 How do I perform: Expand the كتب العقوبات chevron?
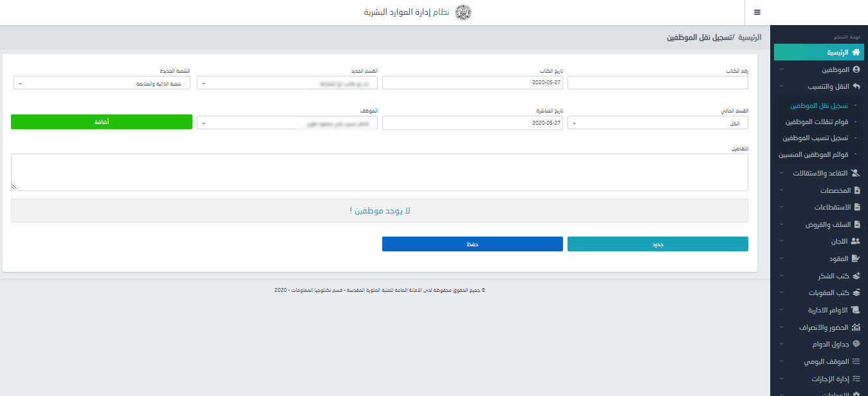781,292
